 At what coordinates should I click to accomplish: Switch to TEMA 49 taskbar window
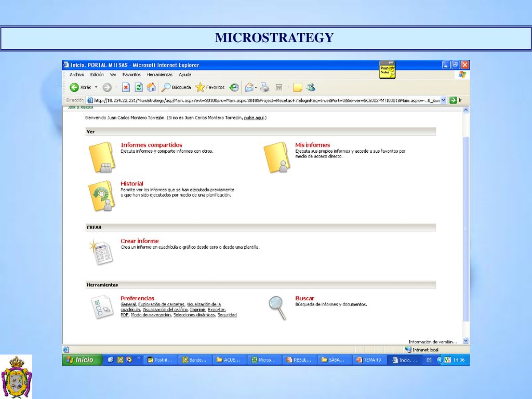(369, 360)
